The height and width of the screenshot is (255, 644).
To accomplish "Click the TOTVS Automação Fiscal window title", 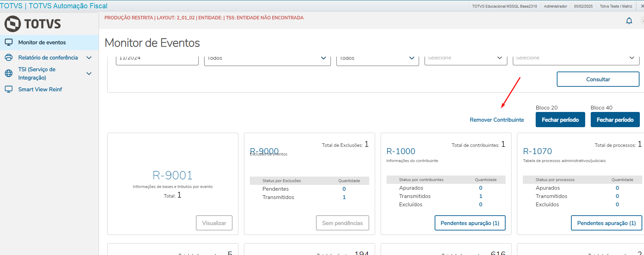I will click(54, 6).
